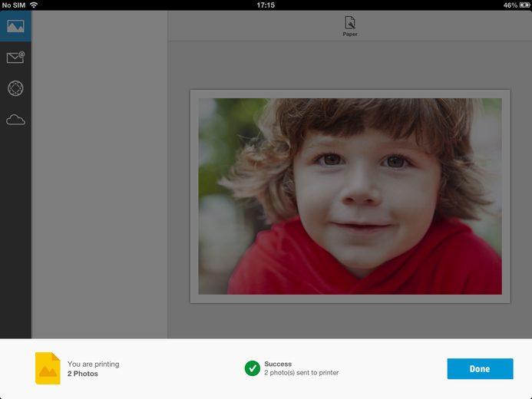Select the child portrait photo preview
This screenshot has height=399, width=532.
(350, 196)
